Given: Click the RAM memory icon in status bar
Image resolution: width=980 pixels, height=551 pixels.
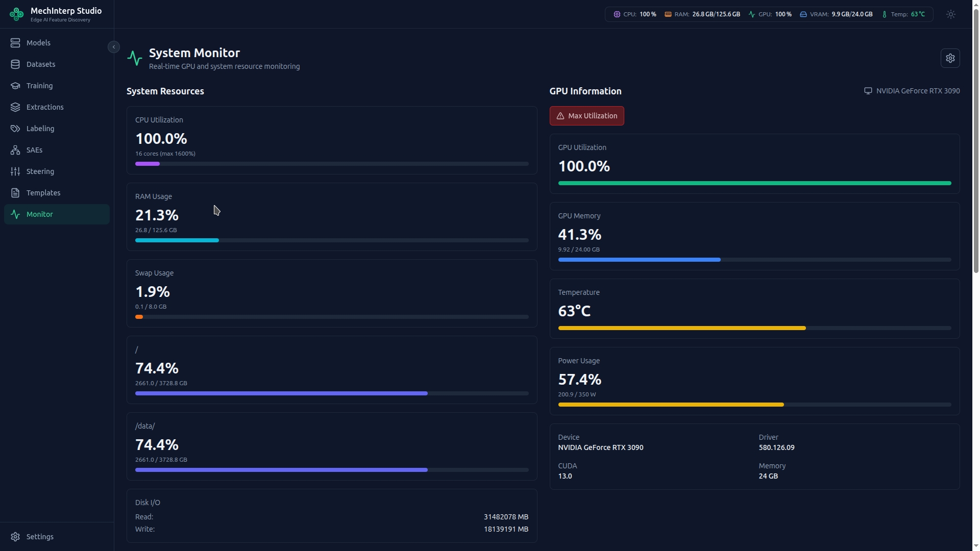Looking at the screenshot, I should point(668,14).
